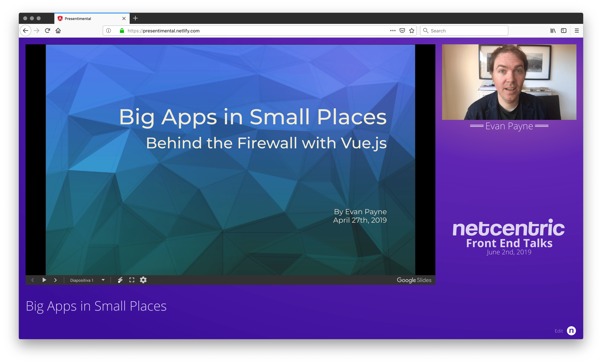Save page to Pocket
Viewport: 602px width, 364px height.
click(402, 31)
